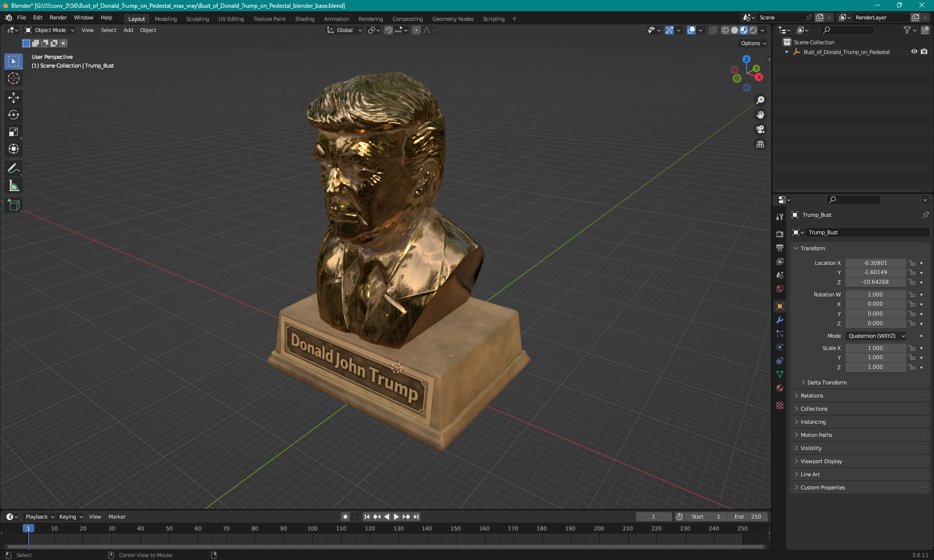Open the Object Mode dropdown
The width and height of the screenshot is (934, 560).
50,30
